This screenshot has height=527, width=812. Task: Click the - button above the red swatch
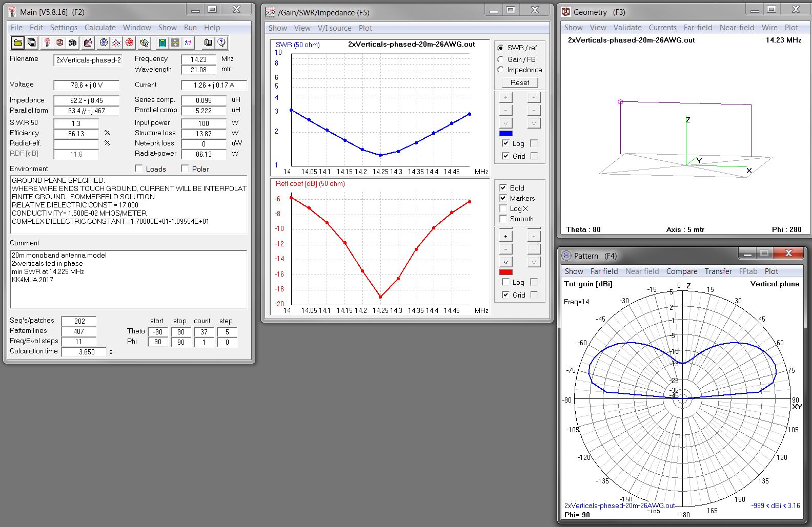[x=505, y=249]
